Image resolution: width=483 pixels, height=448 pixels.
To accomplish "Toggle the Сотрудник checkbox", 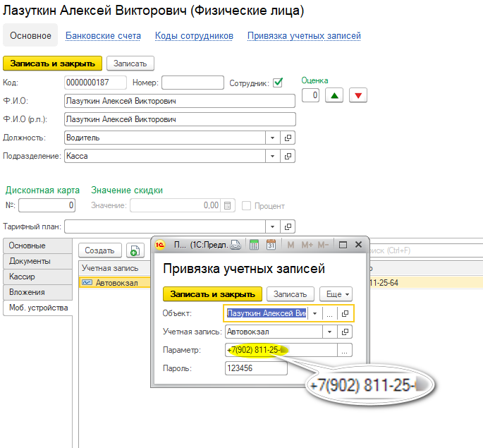I will pos(278,83).
